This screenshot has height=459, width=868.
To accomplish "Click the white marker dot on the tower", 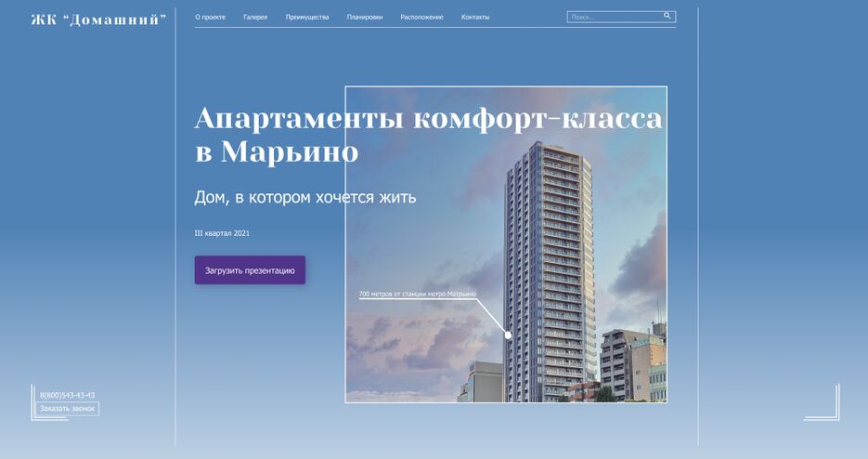I will (x=508, y=334).
